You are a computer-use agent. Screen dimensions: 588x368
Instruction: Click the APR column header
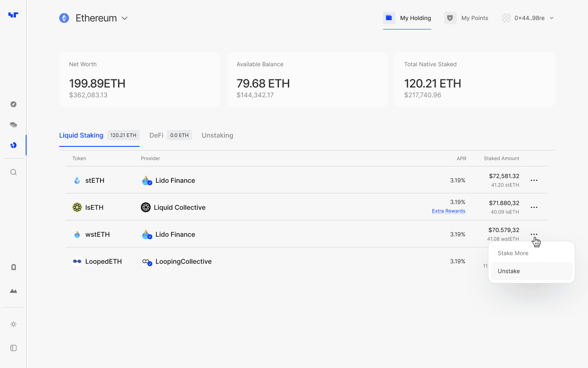pos(461,158)
